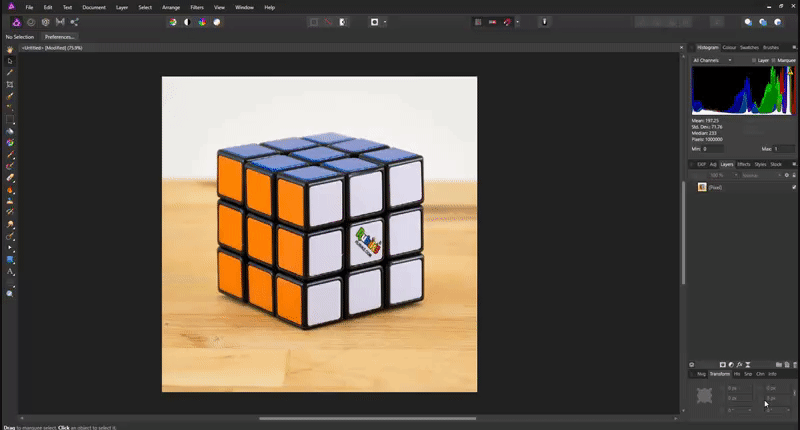Click the Preferences... button
Image resolution: width=800 pixels, height=430 pixels.
coord(59,37)
